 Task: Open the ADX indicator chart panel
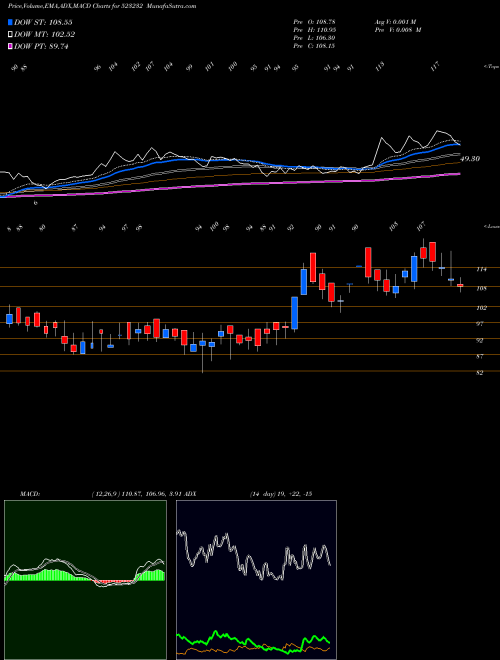[x=256, y=580]
